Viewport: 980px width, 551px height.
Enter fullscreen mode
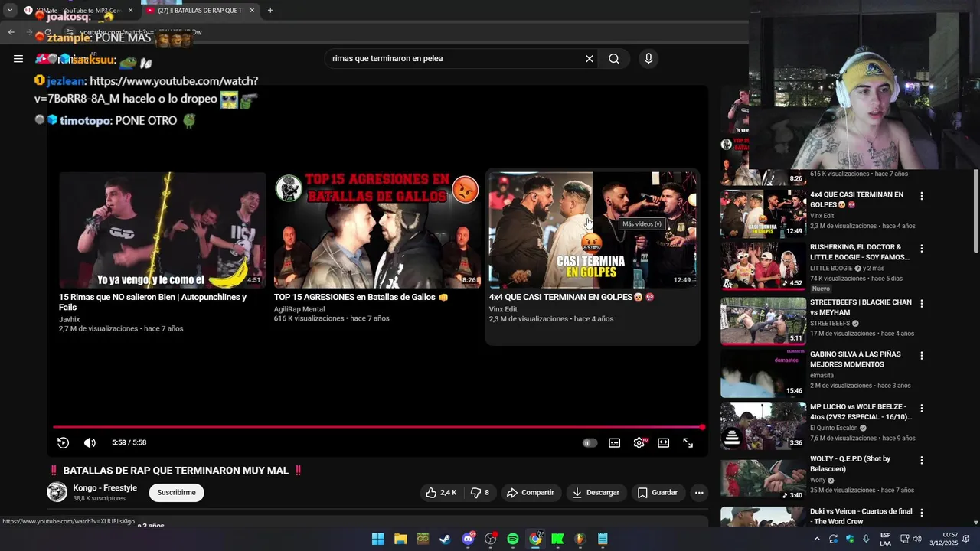tap(688, 442)
